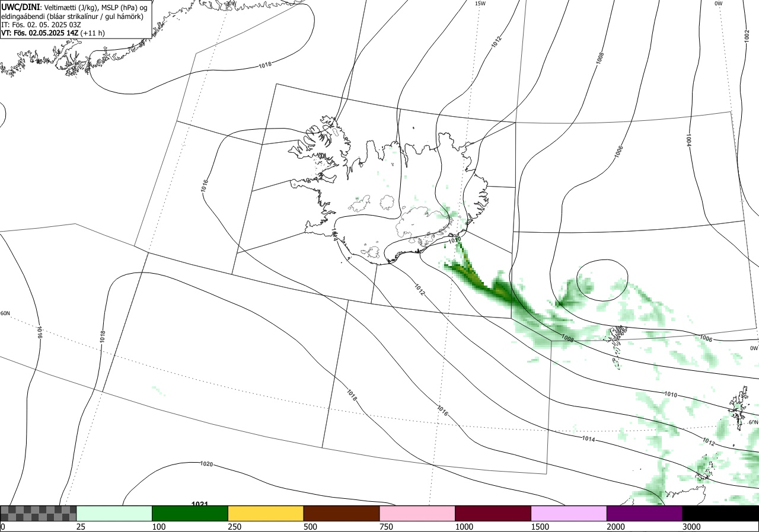
Task: Click the legend value '250'
Action: tap(234, 527)
